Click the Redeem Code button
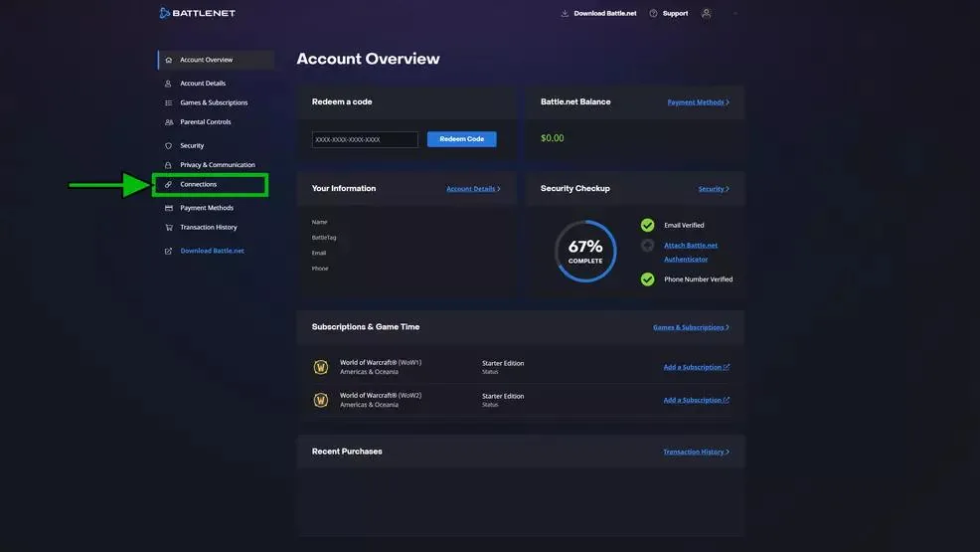Screen dimensions: 980x552 click(x=462, y=139)
